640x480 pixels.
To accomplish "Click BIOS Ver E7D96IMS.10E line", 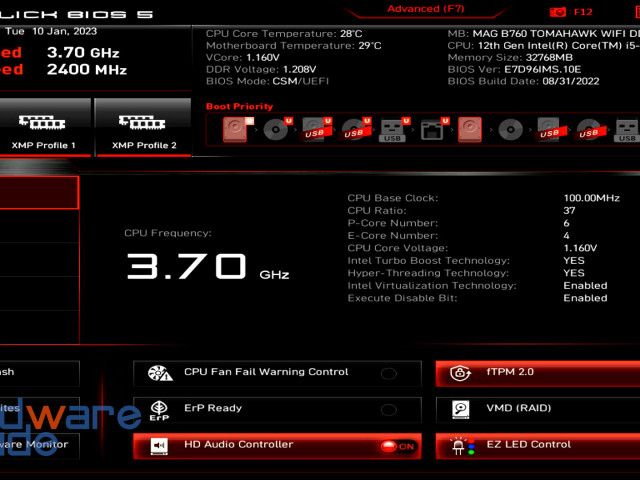I will coord(514,69).
